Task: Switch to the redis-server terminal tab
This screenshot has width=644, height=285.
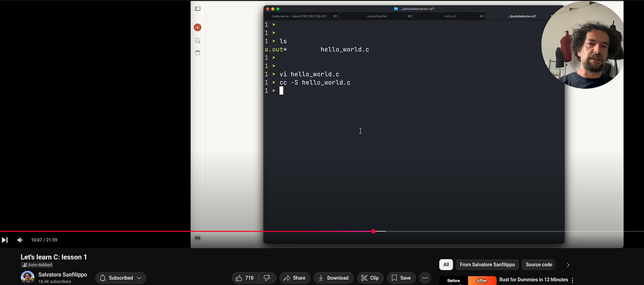Action: [301, 16]
